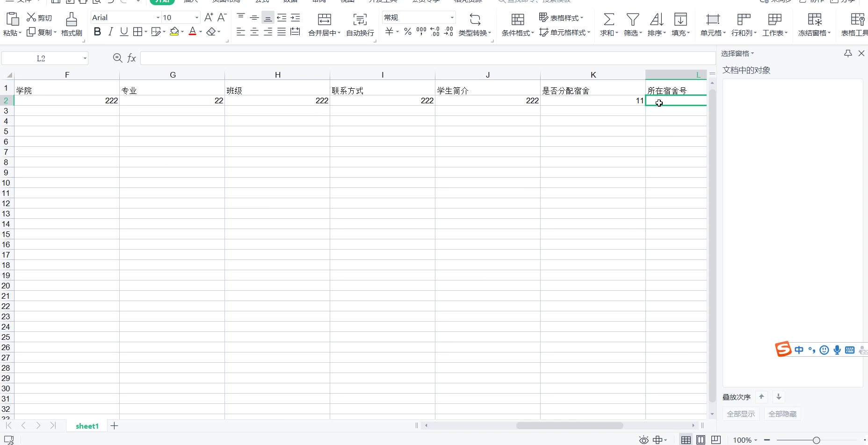Viewport: 868px width, 445px height.
Task: Click the Paste (粘贴) clipboard icon
Action: [x=13, y=19]
